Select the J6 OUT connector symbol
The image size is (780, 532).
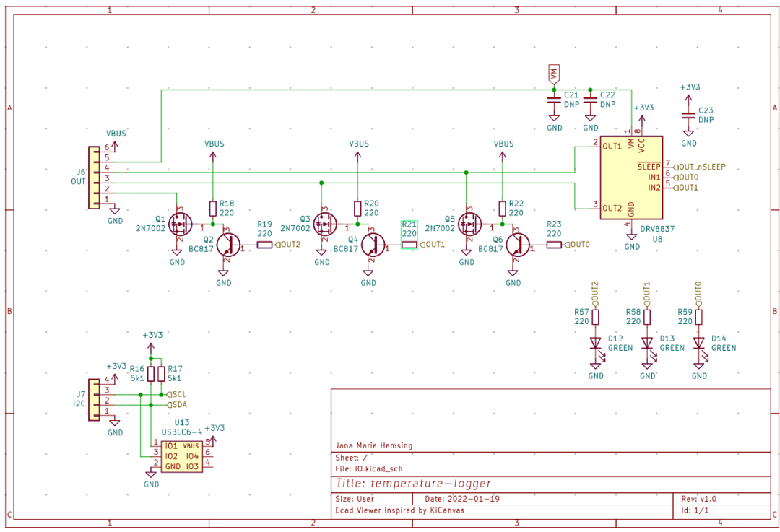[x=94, y=178]
